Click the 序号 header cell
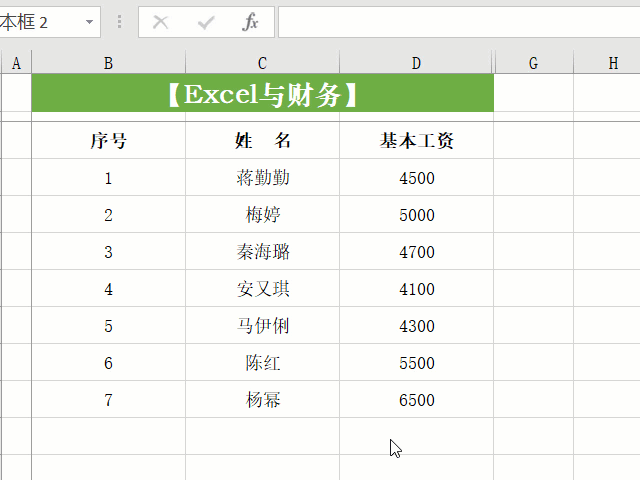This screenshot has width=640, height=480. tap(108, 140)
